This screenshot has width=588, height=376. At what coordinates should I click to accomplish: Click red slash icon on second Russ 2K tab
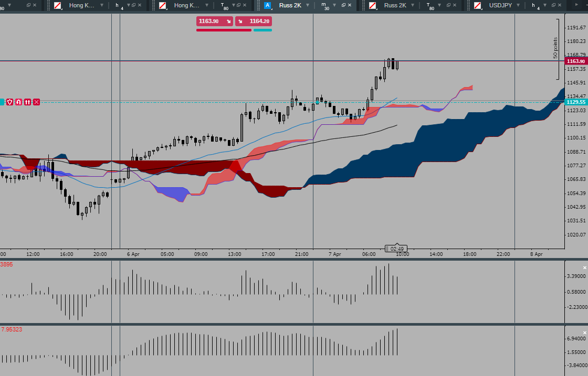[x=373, y=5]
